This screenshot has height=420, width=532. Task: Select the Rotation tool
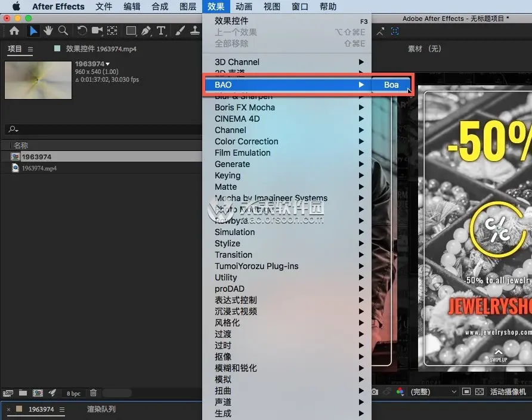(82, 31)
